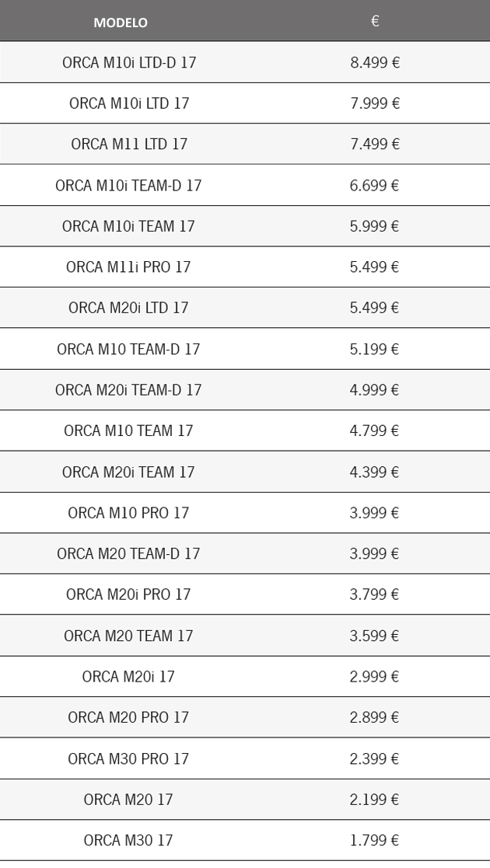490x868 pixels.
Task: Click the 5.199 € price cell
Action: coord(375,350)
